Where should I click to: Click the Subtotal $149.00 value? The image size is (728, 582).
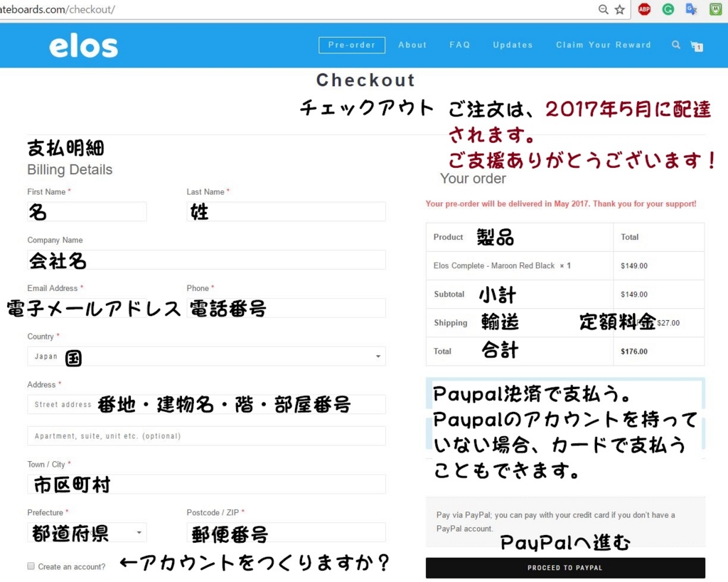tap(633, 295)
